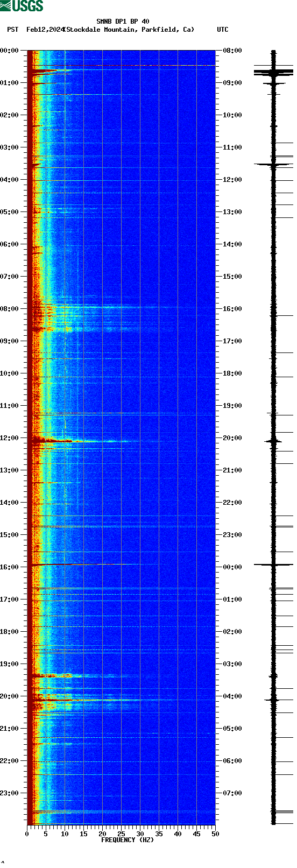Click the '13:00' UTC time label on right axis
This screenshot has width=297, height=868.
click(x=232, y=212)
